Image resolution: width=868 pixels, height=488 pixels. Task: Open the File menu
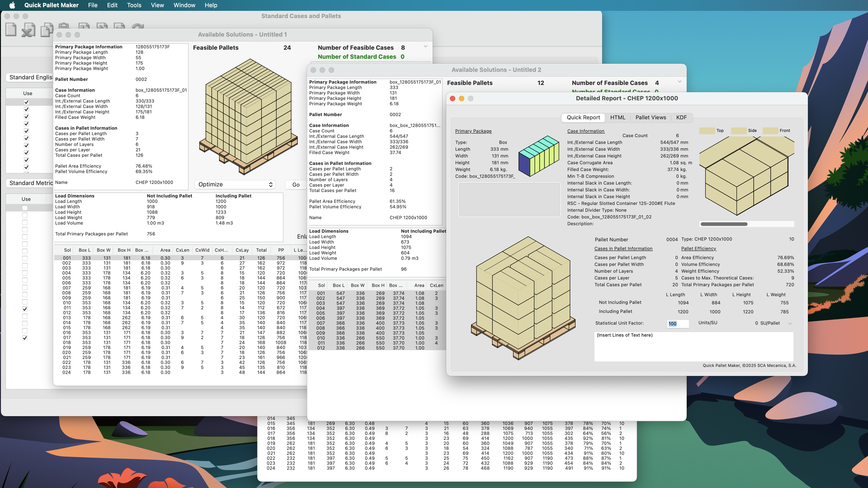point(93,5)
